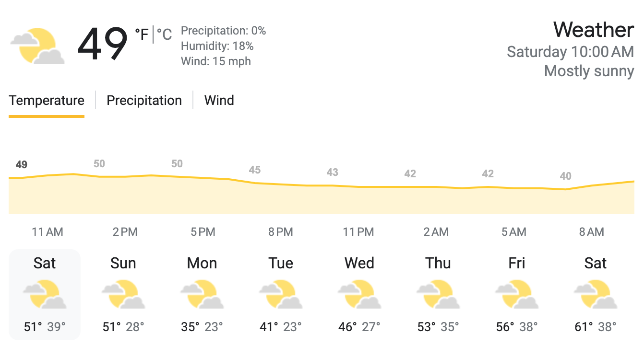Image resolution: width=644 pixels, height=346 pixels.
Task: Click the large current conditions weather icon
Action: (x=37, y=46)
